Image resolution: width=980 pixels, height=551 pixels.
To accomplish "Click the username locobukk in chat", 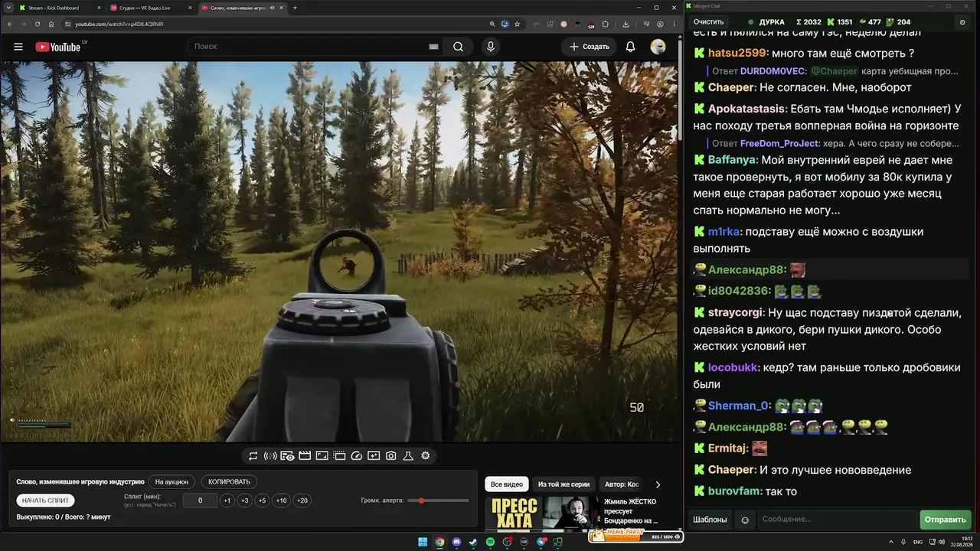I will coord(733,367).
